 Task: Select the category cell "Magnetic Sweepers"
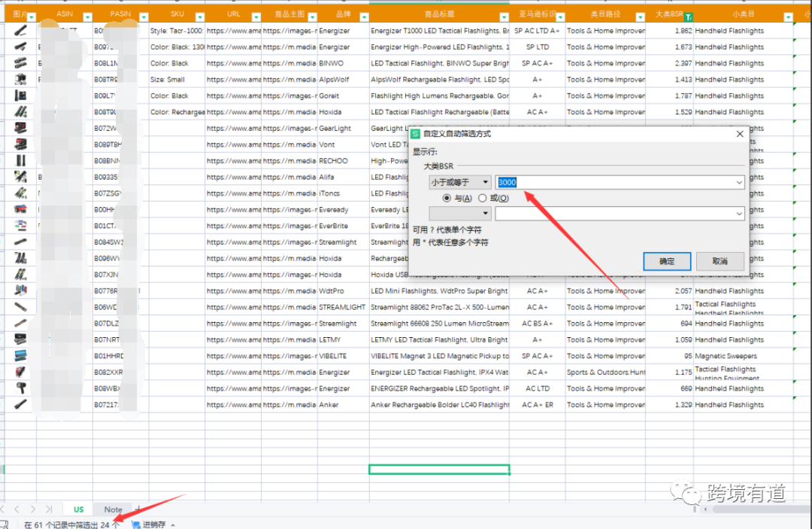[x=743, y=356]
